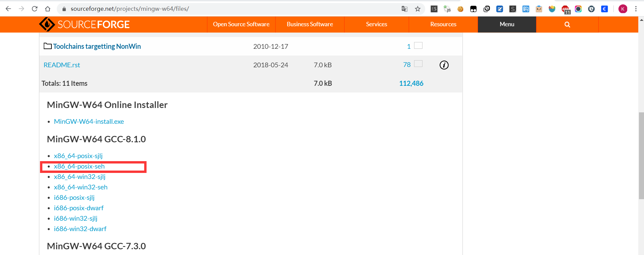
Task: Open the Adblock Plus extension
Action: tap(565, 9)
